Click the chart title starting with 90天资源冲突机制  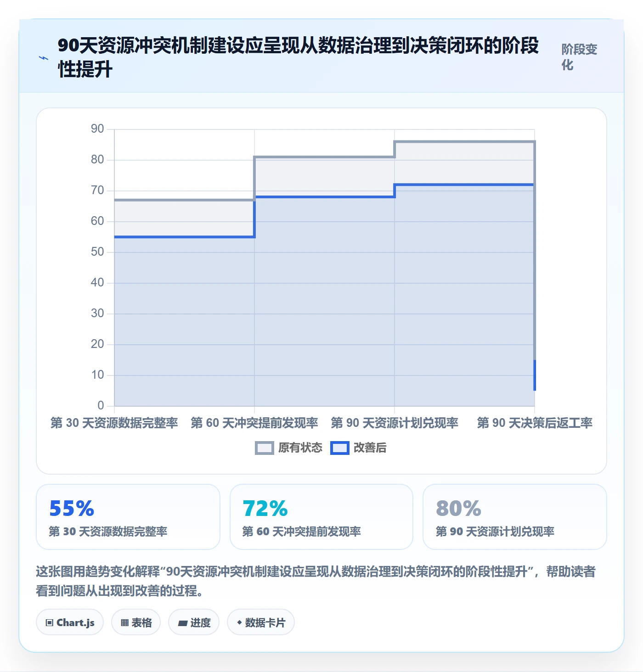(298, 57)
